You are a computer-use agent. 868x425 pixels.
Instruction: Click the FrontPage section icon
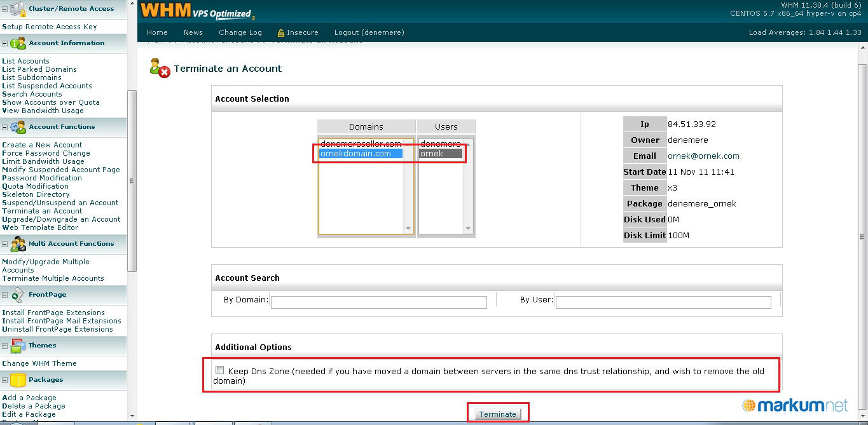pos(18,295)
